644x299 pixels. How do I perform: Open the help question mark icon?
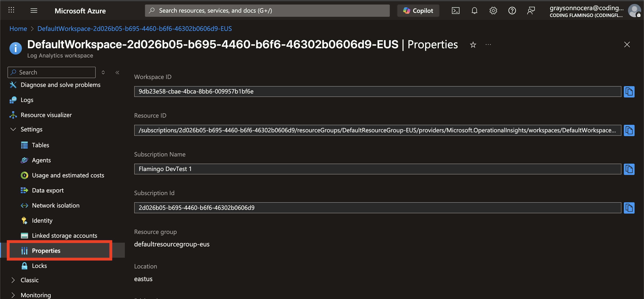click(x=512, y=11)
